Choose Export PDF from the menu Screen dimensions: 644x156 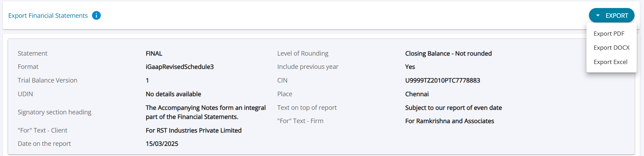[609, 34]
